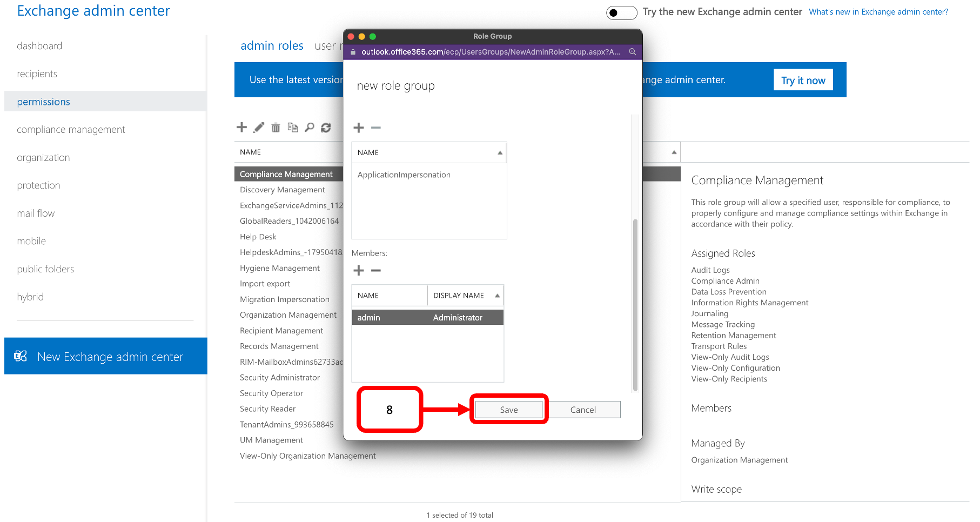The height and width of the screenshot is (522, 980).
Task: Click the add new role group plus icon
Action: [241, 128]
